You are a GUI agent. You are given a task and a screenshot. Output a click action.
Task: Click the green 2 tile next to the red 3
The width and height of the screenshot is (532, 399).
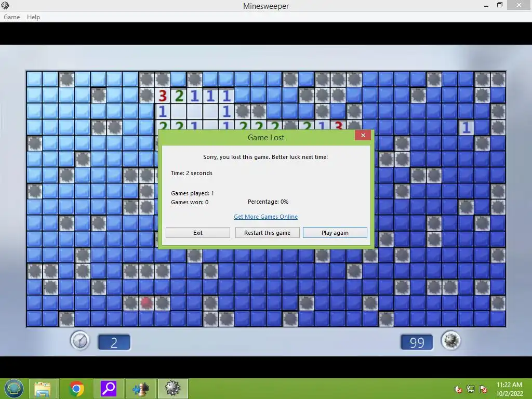pyautogui.click(x=179, y=96)
